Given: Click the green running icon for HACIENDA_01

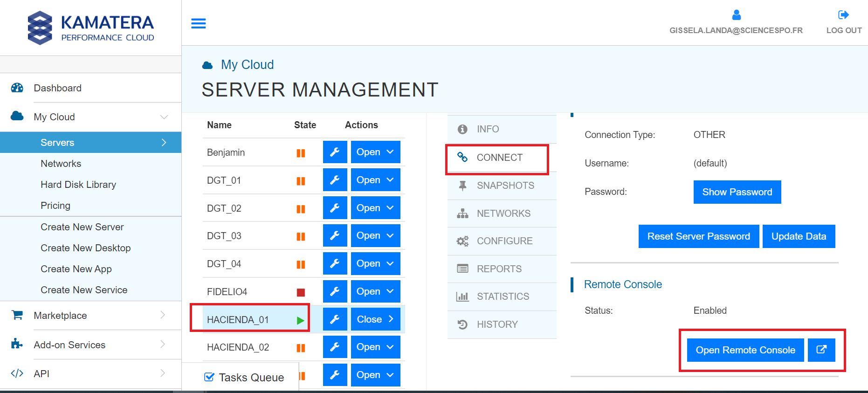Looking at the screenshot, I should (301, 320).
